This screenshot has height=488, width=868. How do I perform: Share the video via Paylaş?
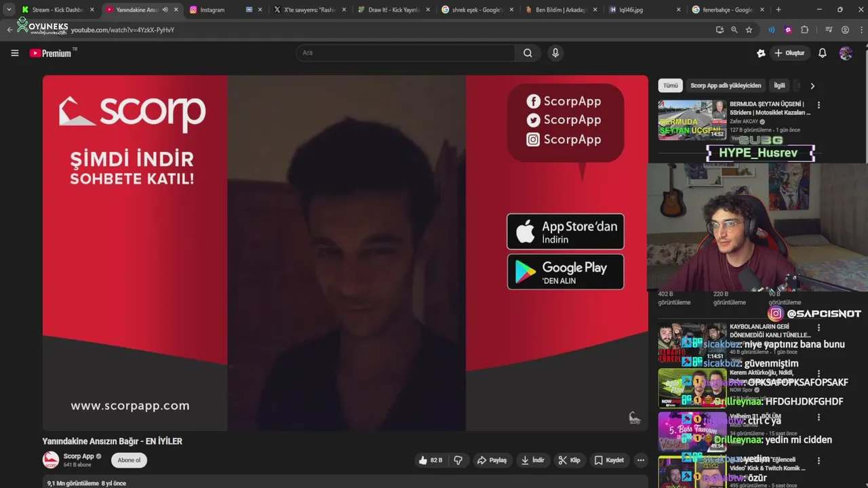click(492, 460)
